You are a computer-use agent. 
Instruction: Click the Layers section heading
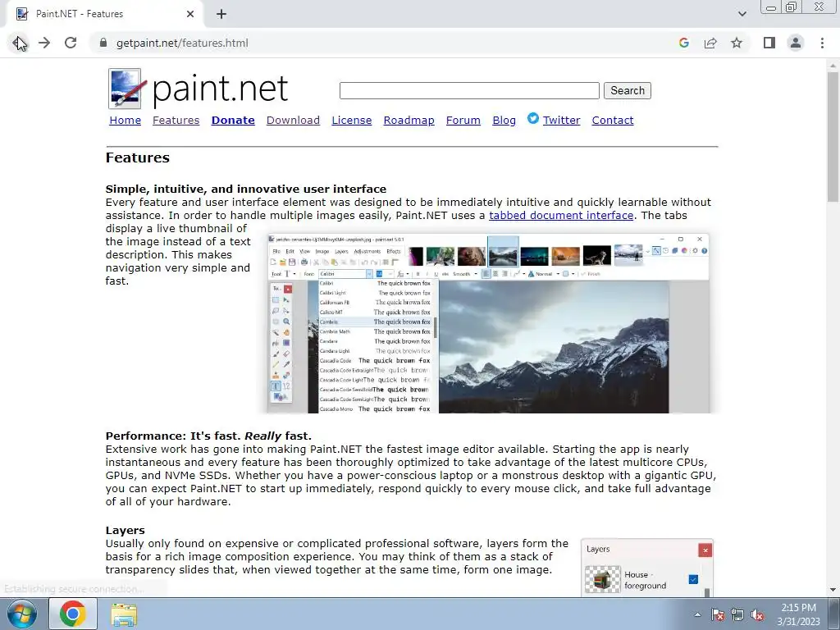coord(126,531)
